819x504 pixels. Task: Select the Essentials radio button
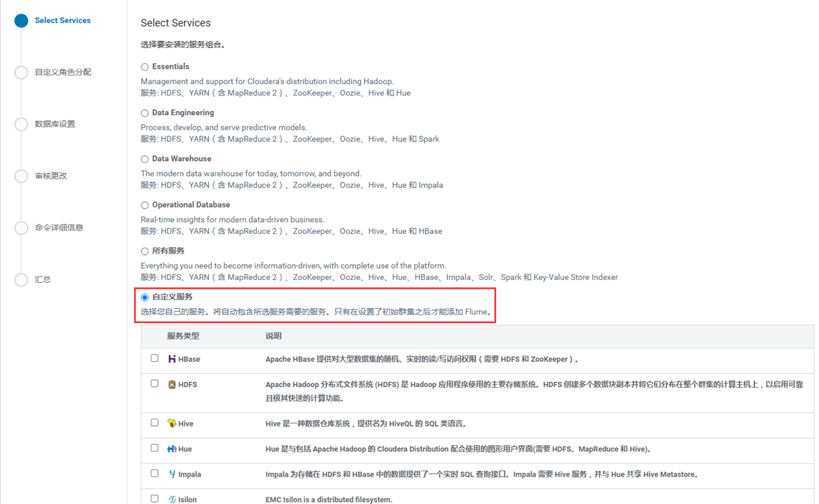pyautogui.click(x=145, y=67)
